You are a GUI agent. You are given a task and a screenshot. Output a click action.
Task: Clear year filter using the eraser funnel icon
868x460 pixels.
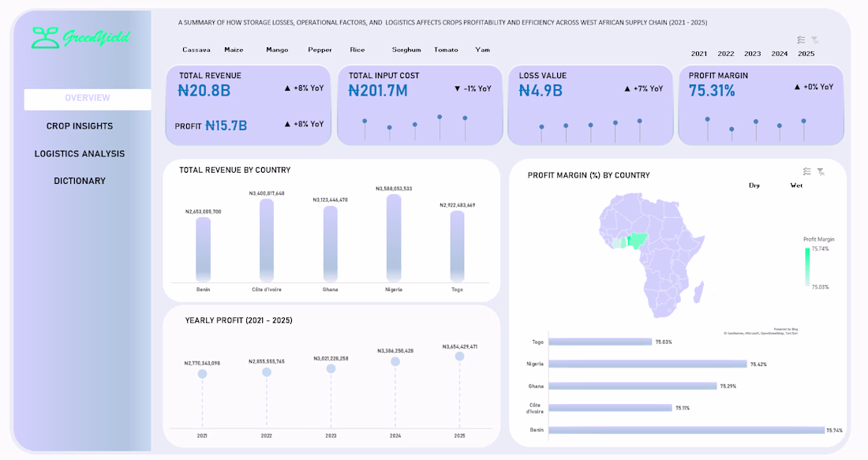pyautogui.click(x=815, y=40)
